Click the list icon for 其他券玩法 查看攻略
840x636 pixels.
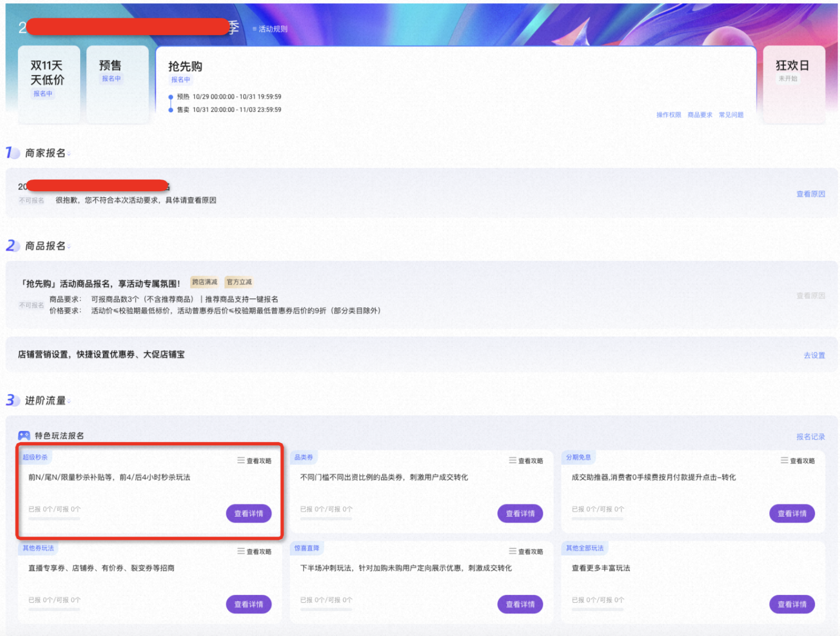click(x=241, y=551)
